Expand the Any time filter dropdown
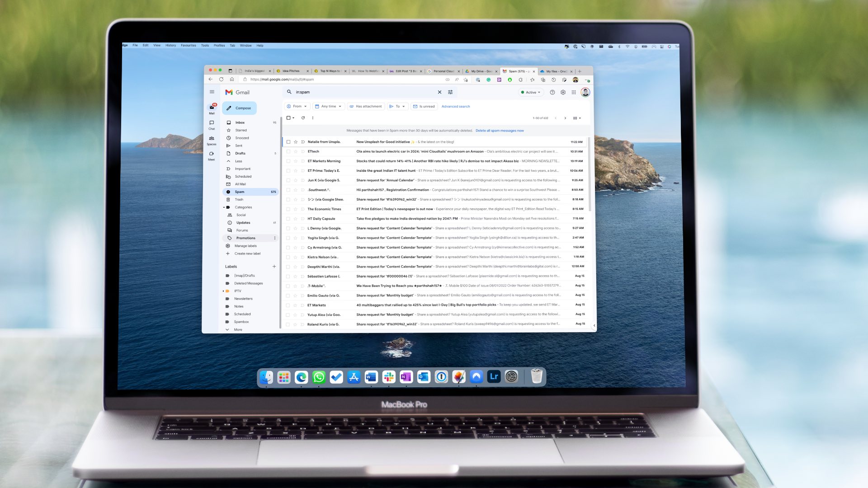 tap(329, 107)
